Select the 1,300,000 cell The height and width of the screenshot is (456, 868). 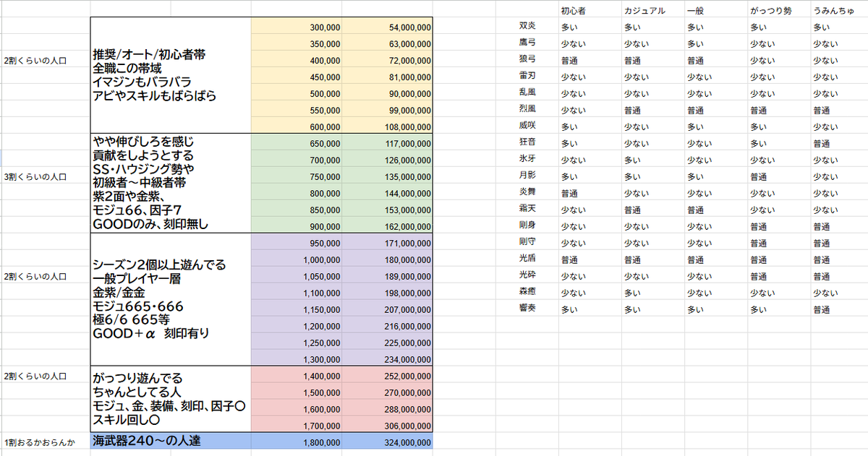pyautogui.click(x=297, y=358)
